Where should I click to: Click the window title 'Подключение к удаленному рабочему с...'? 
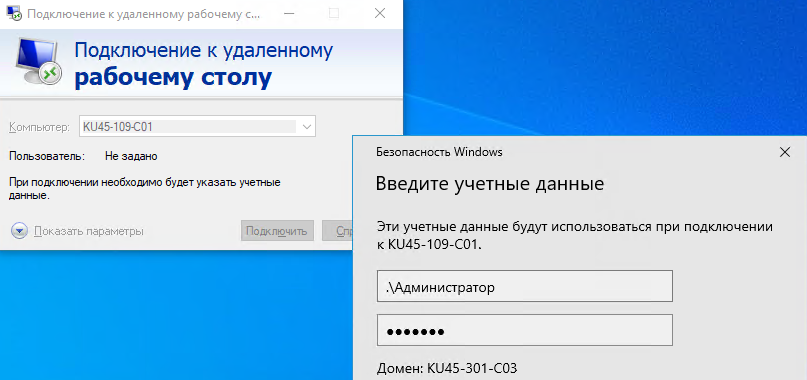tap(144, 14)
